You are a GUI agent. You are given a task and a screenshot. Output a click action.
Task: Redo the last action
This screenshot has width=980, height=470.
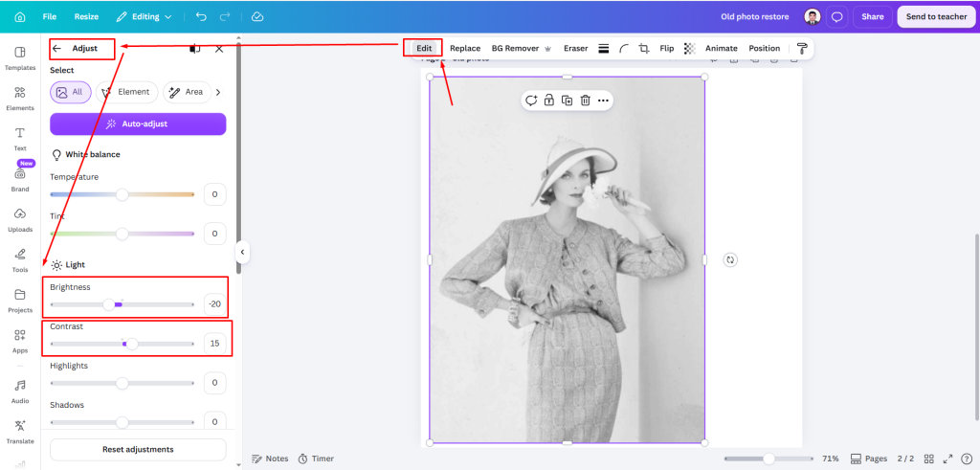pos(225,17)
